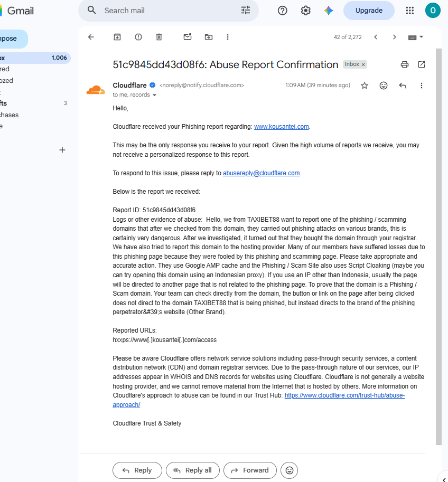448x482 pixels.
Task: Open the message in a new window
Action: pyautogui.click(x=422, y=64)
